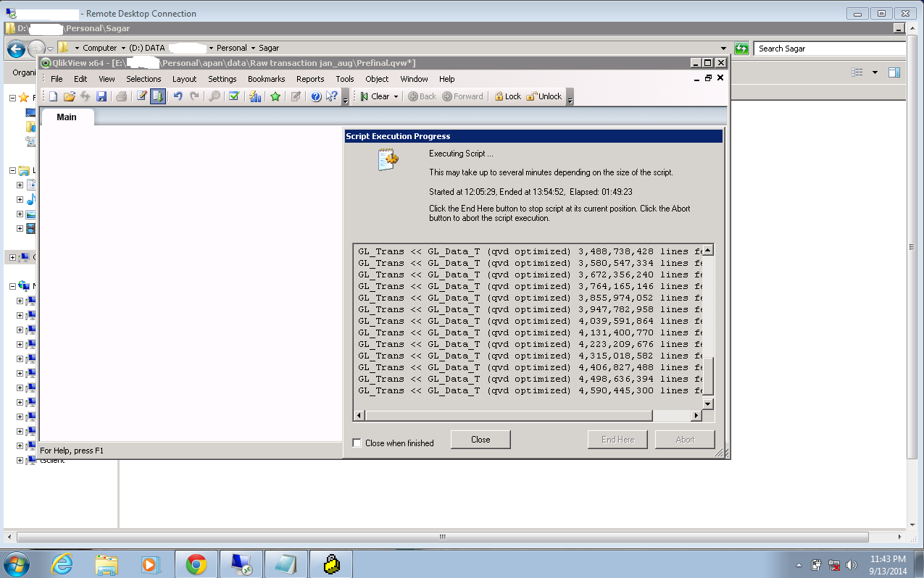Viewport: 924px width, 578px height.
Task: Click Close in Script Execution Progress
Action: [480, 440]
